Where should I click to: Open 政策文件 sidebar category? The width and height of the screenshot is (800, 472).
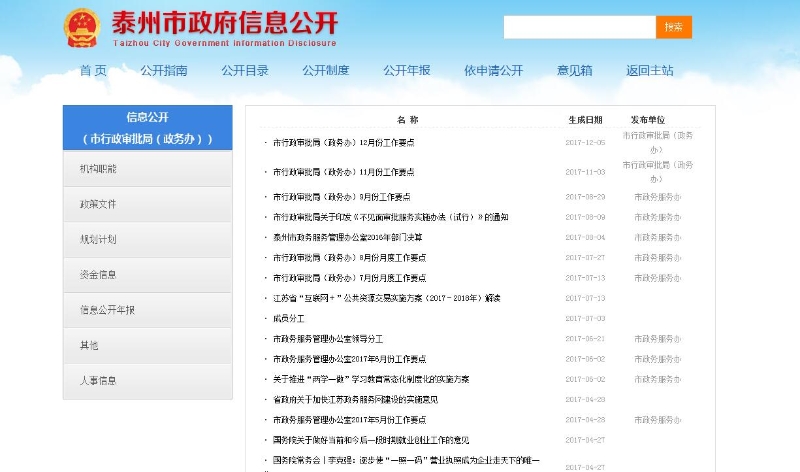[x=98, y=204]
